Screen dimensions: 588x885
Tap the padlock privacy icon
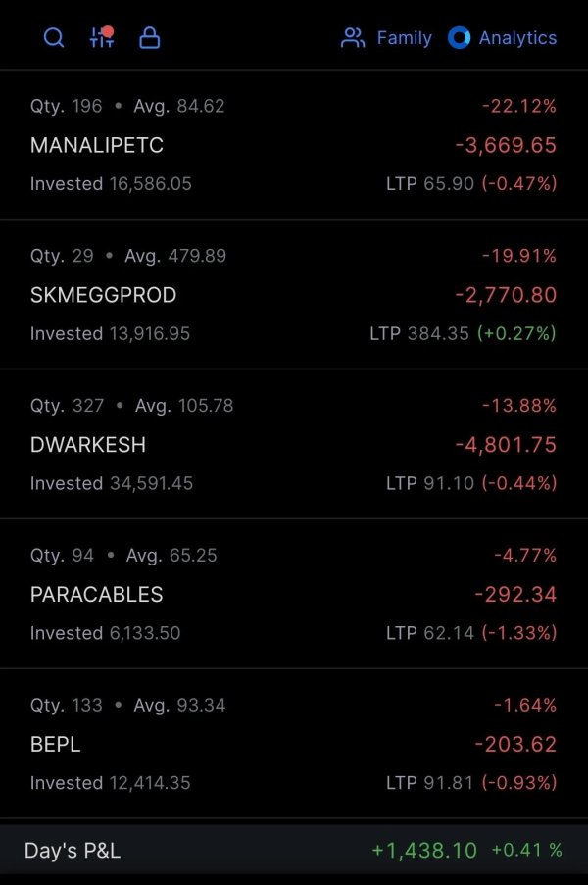pyautogui.click(x=150, y=38)
